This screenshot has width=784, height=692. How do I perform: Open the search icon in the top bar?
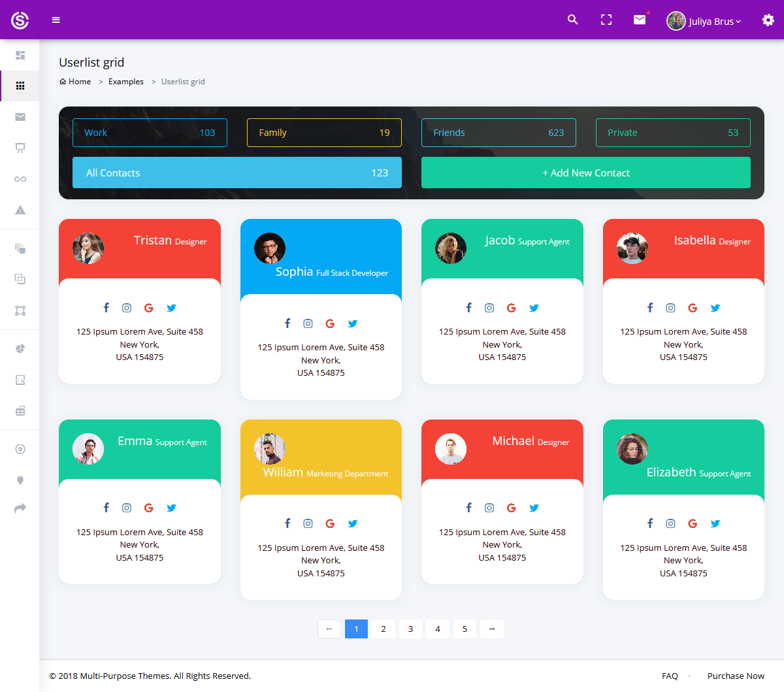[572, 20]
